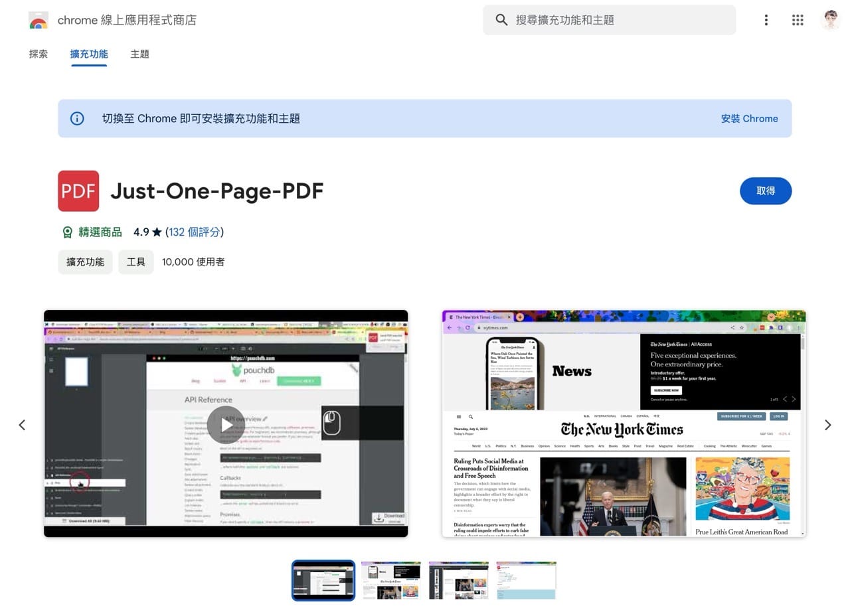Open the Google apps grid
Viewport: 850px width, 616px height.
(x=798, y=20)
